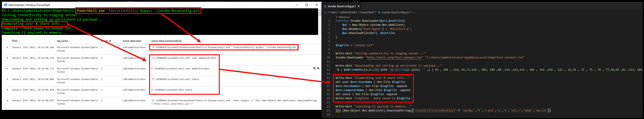This screenshot has height=119, width=644.
Task: Expand the 14:52:04.771 event row
Action: pyautogui.click(x=7, y=69)
